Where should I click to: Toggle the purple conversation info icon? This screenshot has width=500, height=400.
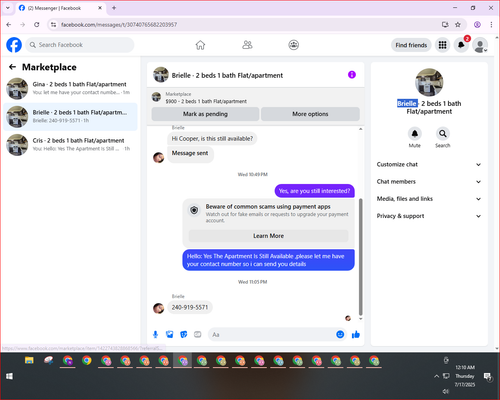click(352, 75)
